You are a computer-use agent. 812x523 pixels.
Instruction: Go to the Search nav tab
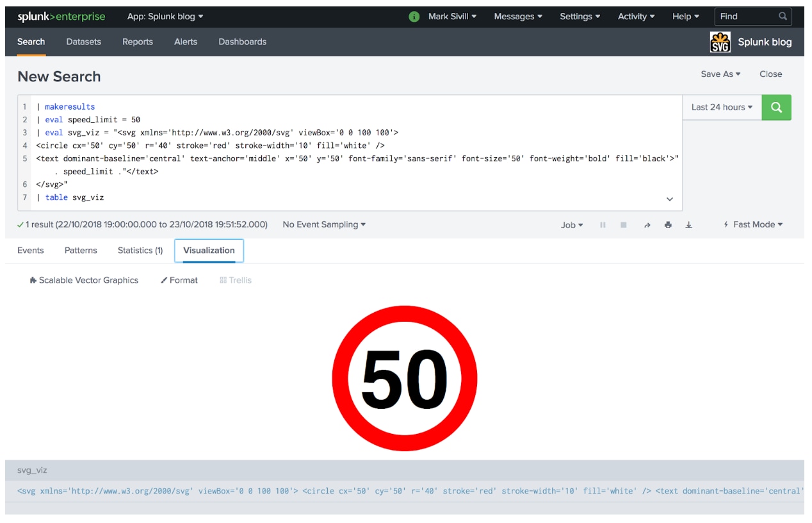pyautogui.click(x=31, y=42)
